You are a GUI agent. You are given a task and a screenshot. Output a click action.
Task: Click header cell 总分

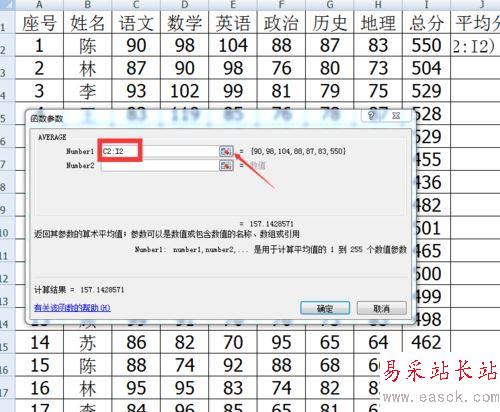click(426, 23)
